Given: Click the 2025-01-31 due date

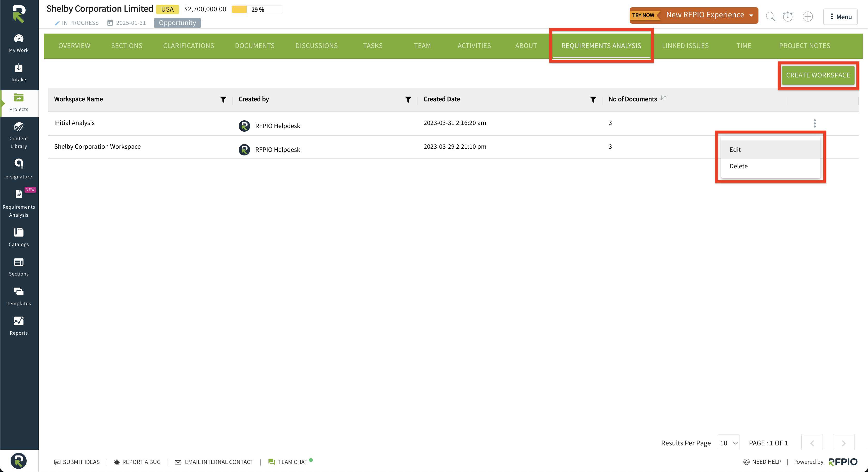Looking at the screenshot, I should tap(131, 23).
